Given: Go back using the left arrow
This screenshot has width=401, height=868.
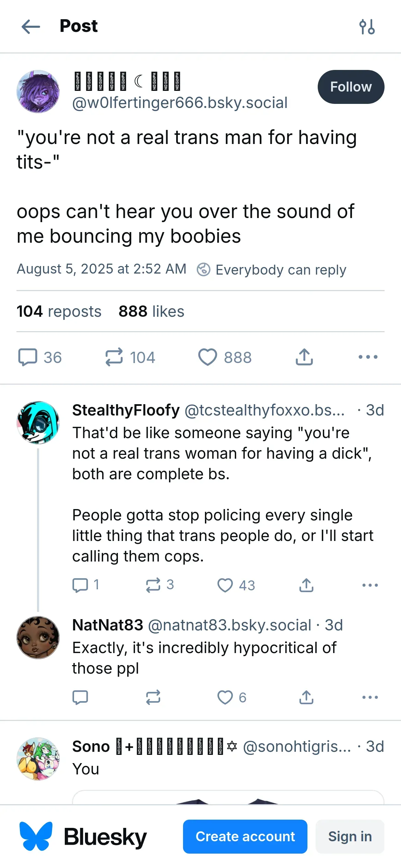Looking at the screenshot, I should (31, 26).
